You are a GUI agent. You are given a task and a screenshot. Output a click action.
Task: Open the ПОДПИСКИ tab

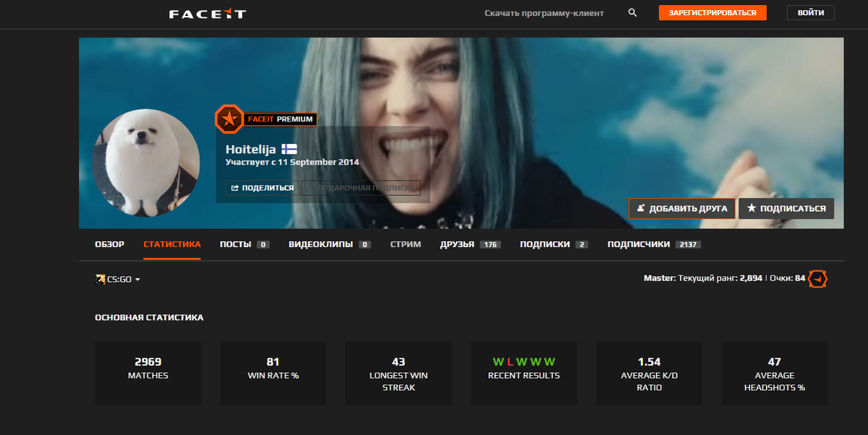pos(554,245)
